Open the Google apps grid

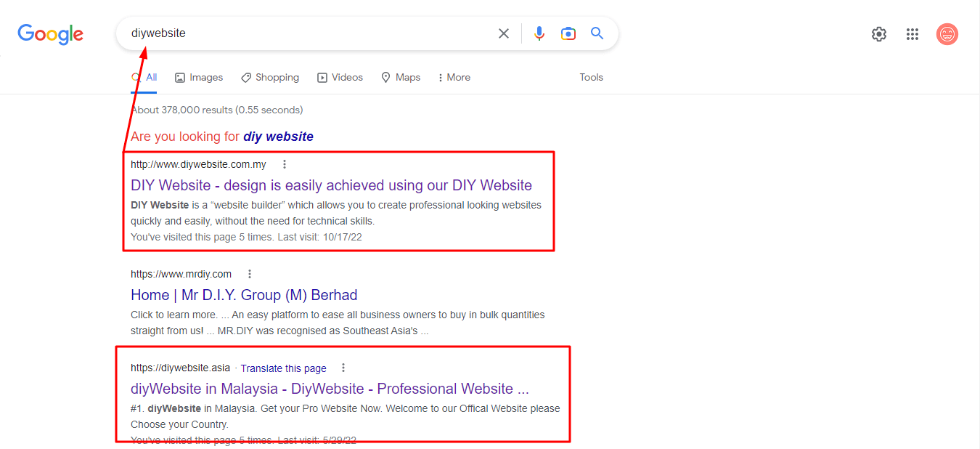912,33
